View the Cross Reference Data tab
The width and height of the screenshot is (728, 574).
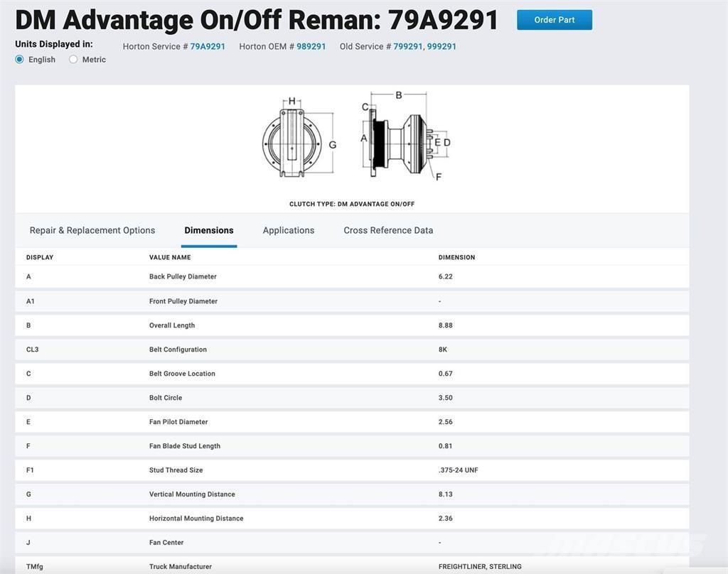pyautogui.click(x=388, y=230)
